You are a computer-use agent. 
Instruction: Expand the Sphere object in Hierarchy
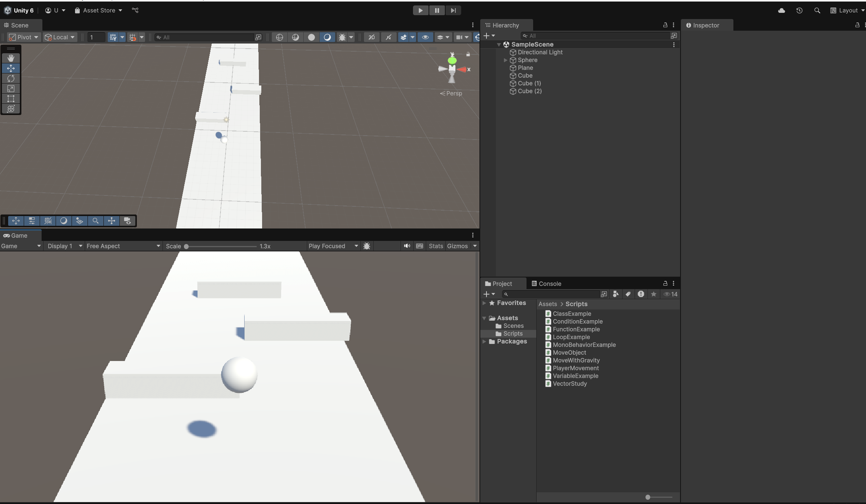pyautogui.click(x=505, y=60)
